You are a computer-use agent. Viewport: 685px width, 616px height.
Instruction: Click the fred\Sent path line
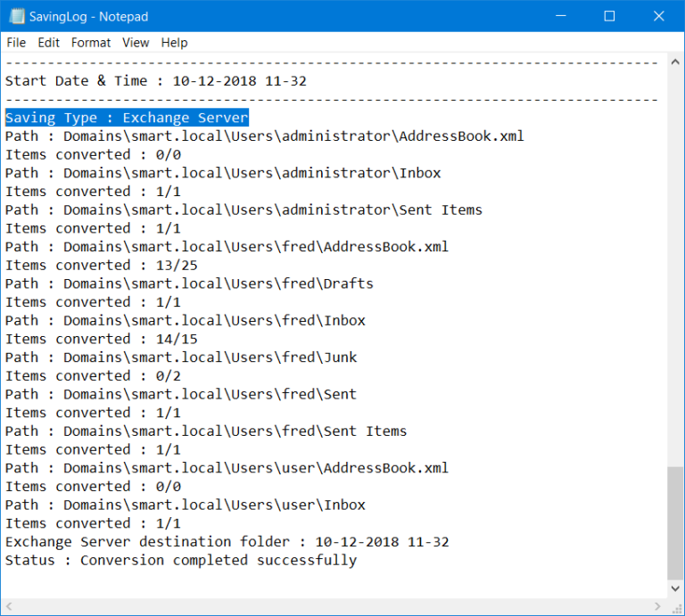point(181,394)
